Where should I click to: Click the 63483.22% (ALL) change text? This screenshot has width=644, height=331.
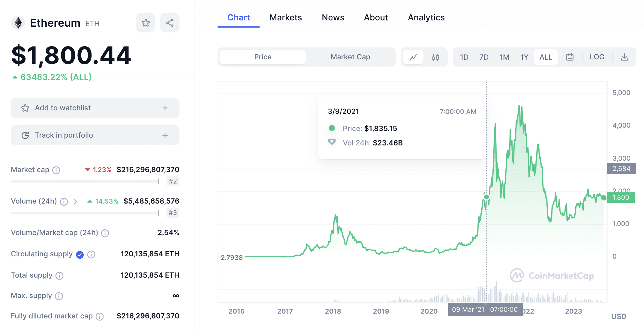(56, 77)
